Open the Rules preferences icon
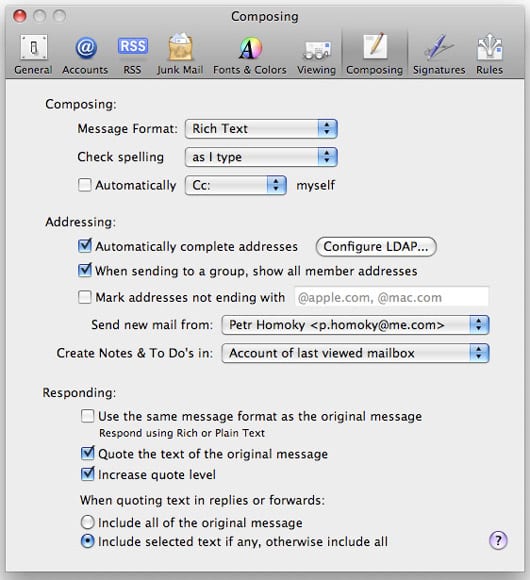This screenshot has height=580, width=530. pos(489,54)
